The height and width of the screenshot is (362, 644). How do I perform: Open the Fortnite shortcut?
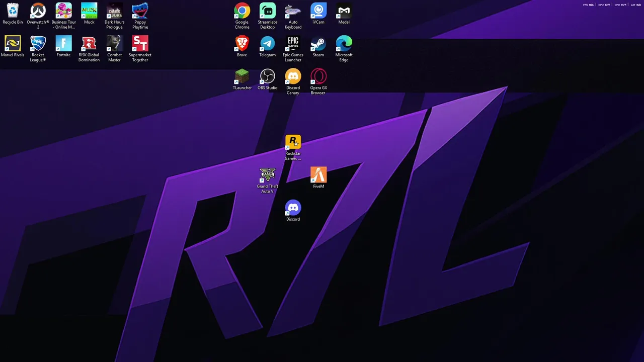point(63,46)
